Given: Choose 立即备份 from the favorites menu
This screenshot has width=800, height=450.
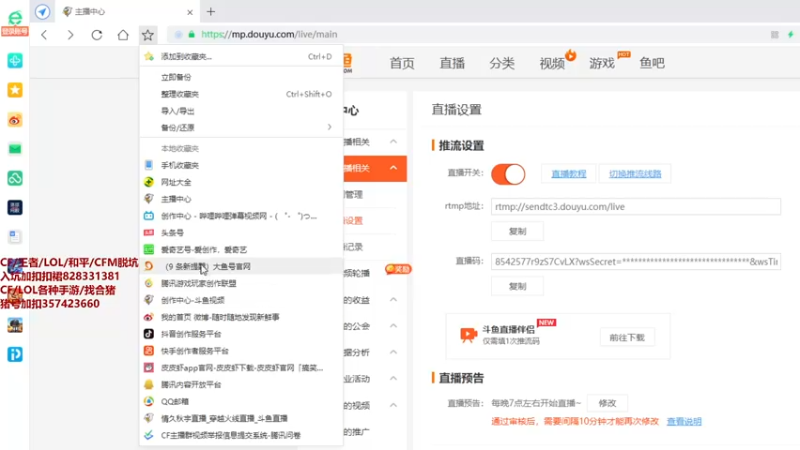Looking at the screenshot, I should [x=241, y=77].
